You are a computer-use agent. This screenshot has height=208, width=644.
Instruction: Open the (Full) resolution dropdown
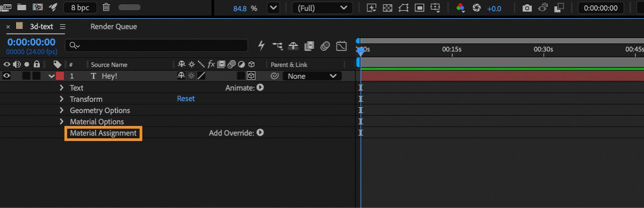coord(322,8)
